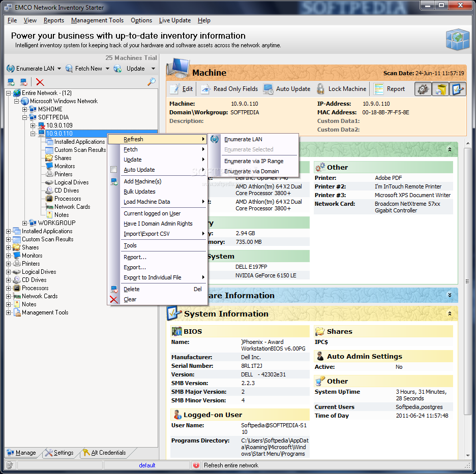Open the Fetch New dropdown arrow
476x474 pixels.
point(107,69)
